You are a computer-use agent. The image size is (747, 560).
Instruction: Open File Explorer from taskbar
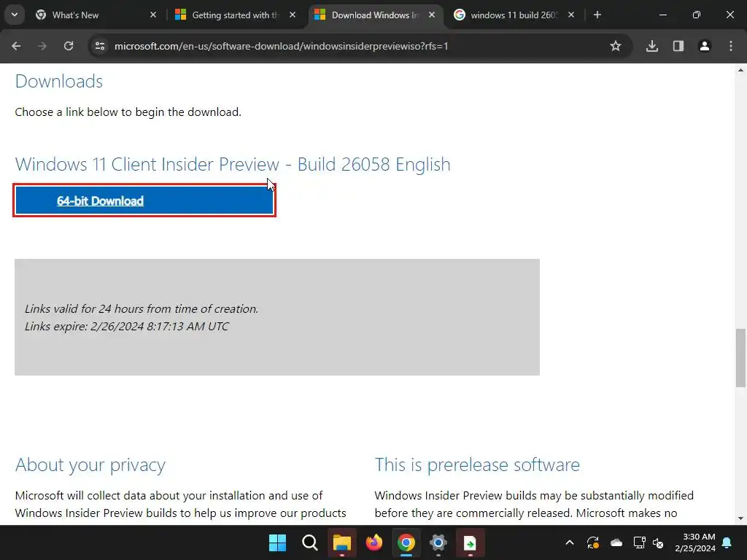tap(341, 542)
